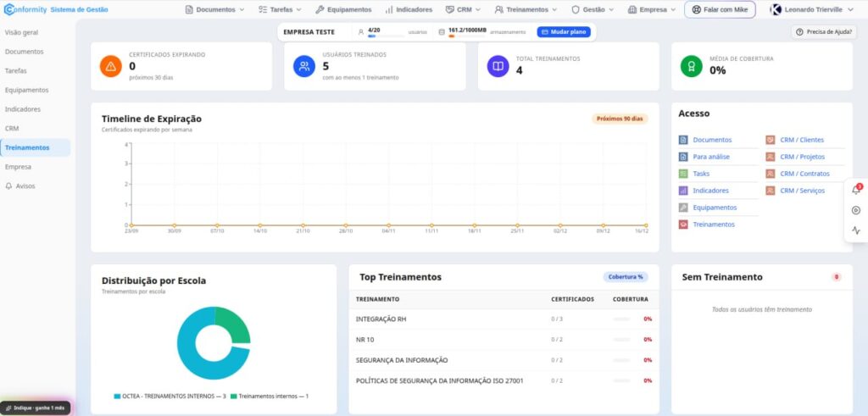Screen dimensions: 868x416
Task: Click POLÍTICAS DE SEGURANÇA DA INFORMAÇÃO ISO 27001 row
Action: [504, 380]
